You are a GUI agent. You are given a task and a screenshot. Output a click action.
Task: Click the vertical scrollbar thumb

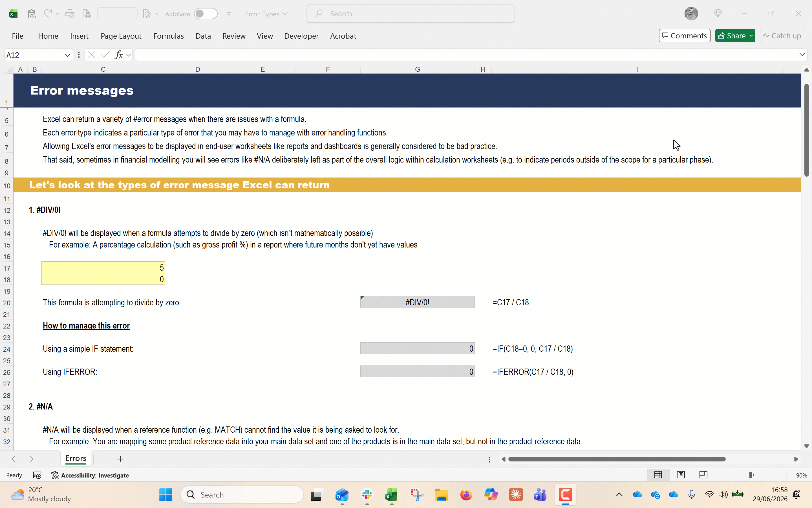click(807, 130)
